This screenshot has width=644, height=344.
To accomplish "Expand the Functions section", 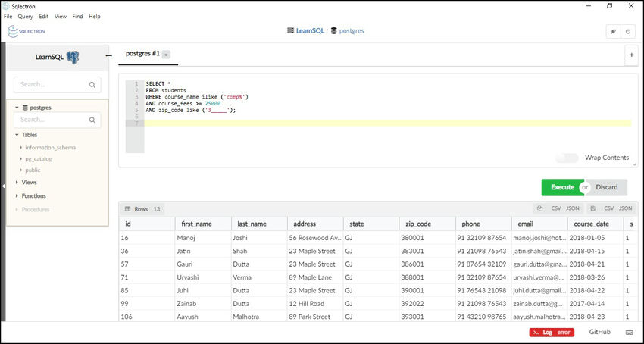I will 17,195.
